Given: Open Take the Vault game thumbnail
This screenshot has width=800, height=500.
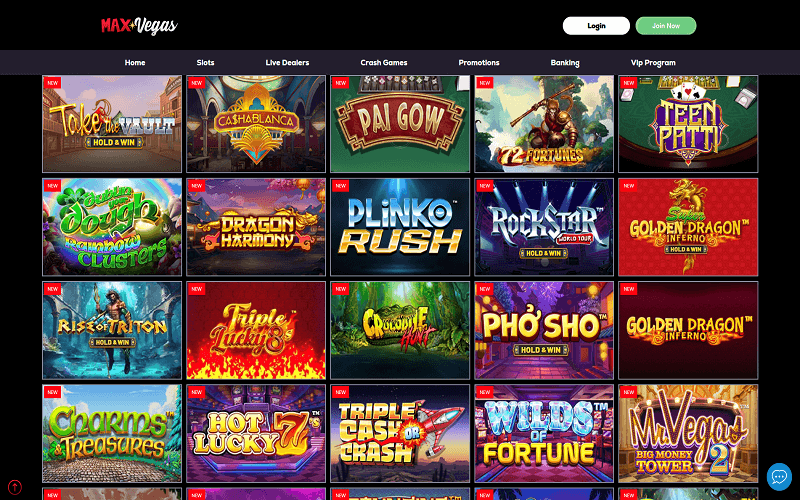Looking at the screenshot, I should point(112,124).
